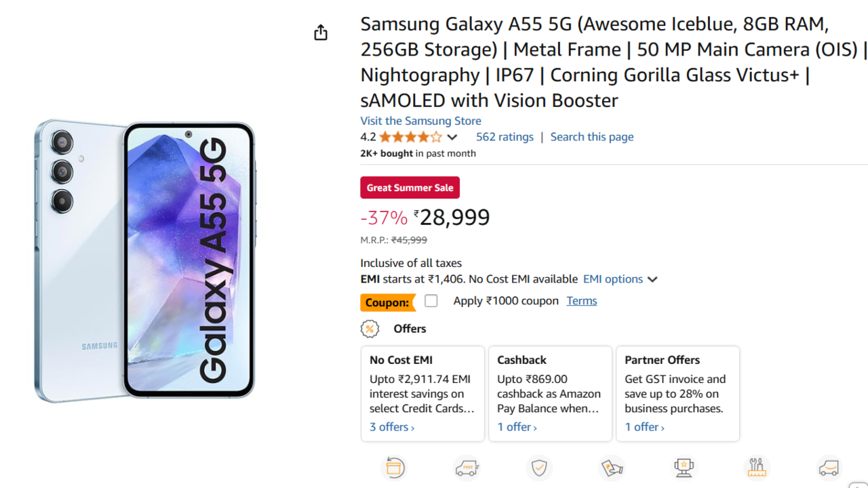This screenshot has height=488, width=868.
Task: Open 1 offer under Partner Offers
Action: click(644, 427)
